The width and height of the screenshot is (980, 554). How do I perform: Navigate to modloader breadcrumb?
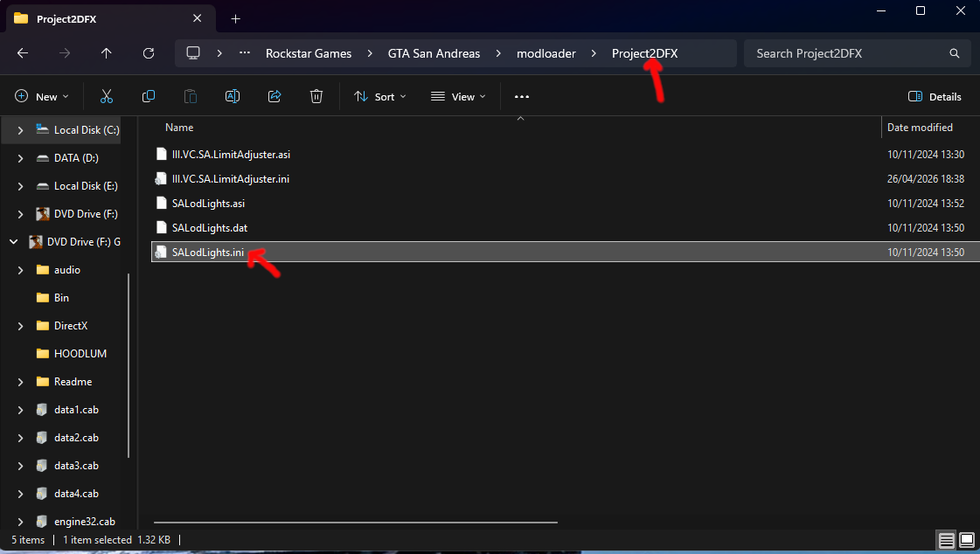(546, 53)
